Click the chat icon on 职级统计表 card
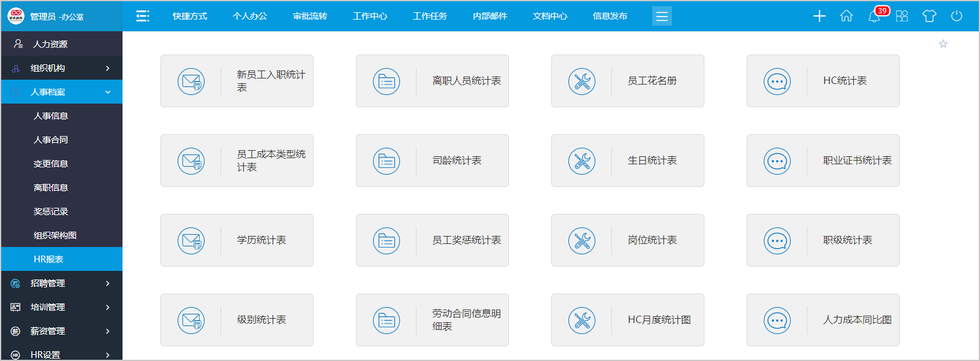 (777, 240)
